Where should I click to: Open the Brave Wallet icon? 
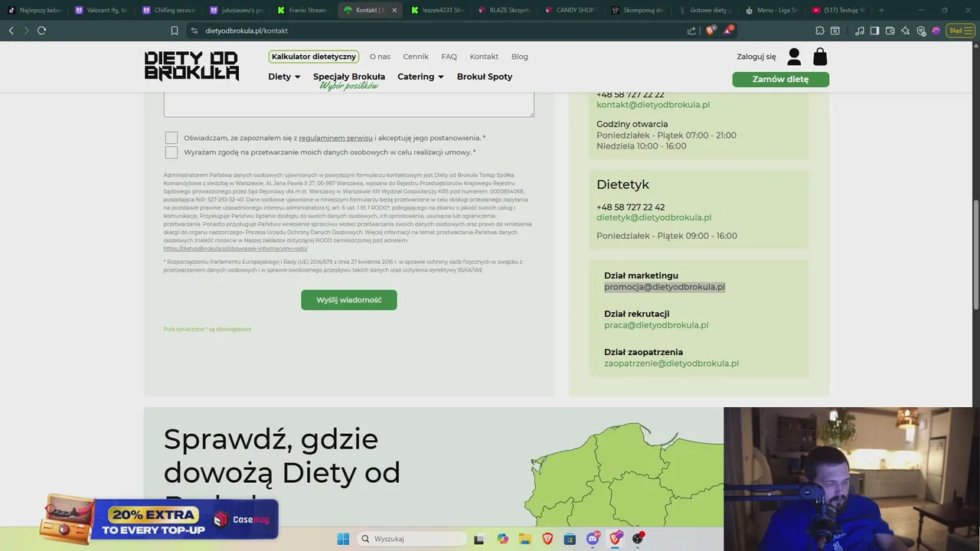pos(890,31)
